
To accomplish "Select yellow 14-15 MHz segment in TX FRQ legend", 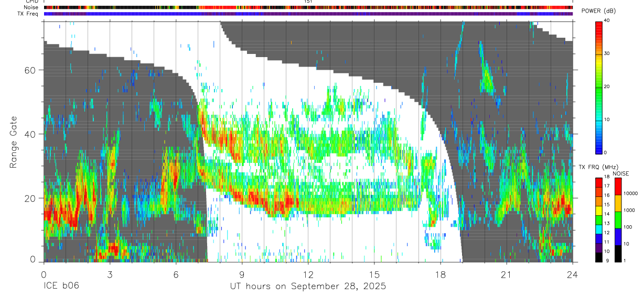I will (x=599, y=211).
